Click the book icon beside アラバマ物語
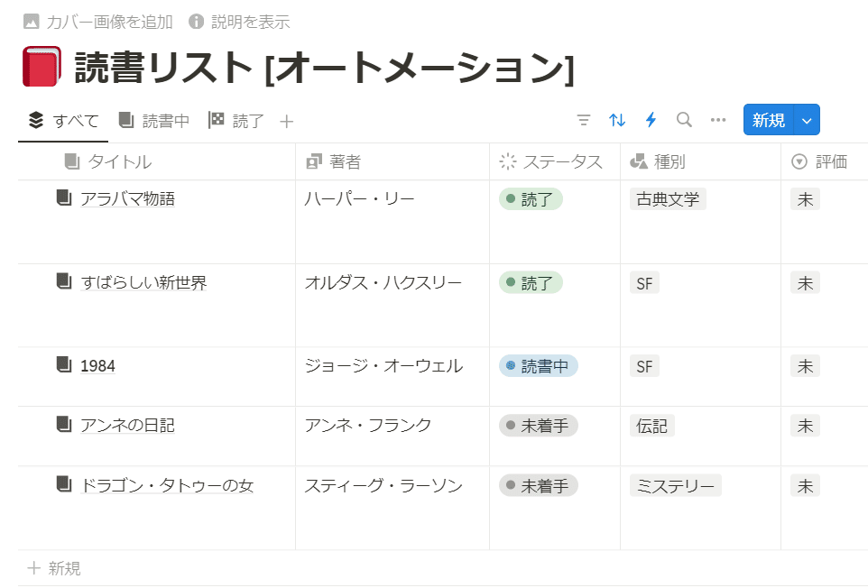 64,198
